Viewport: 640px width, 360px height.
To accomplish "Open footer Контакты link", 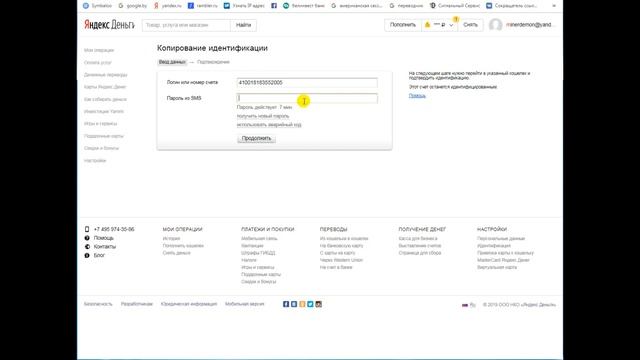I will (105, 247).
